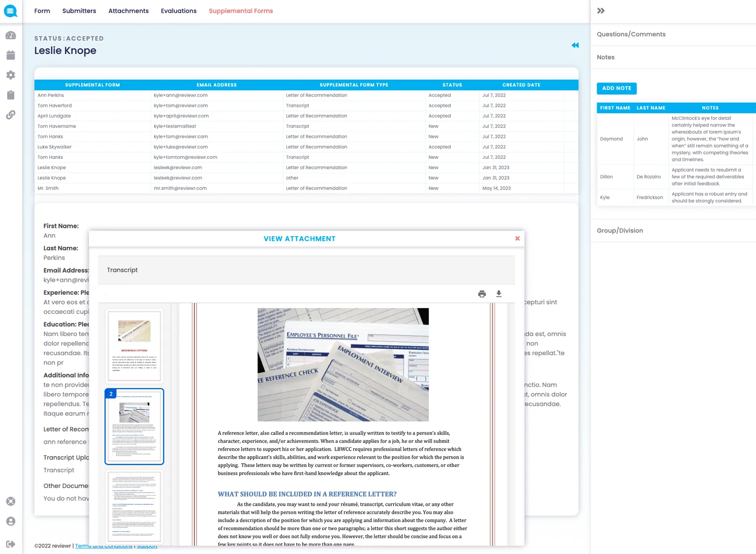Screen dimensions: 756x554
Task: Close the View Attachment dialog
Action: click(517, 239)
